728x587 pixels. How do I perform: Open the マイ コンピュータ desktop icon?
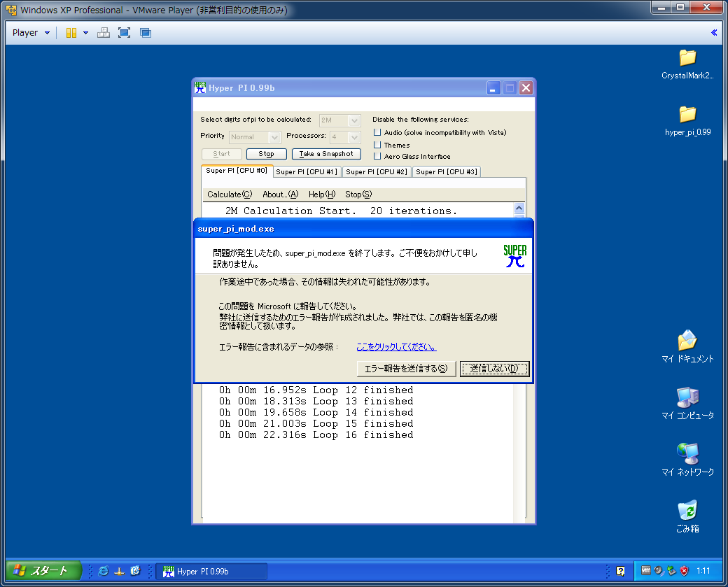pyautogui.click(x=687, y=404)
